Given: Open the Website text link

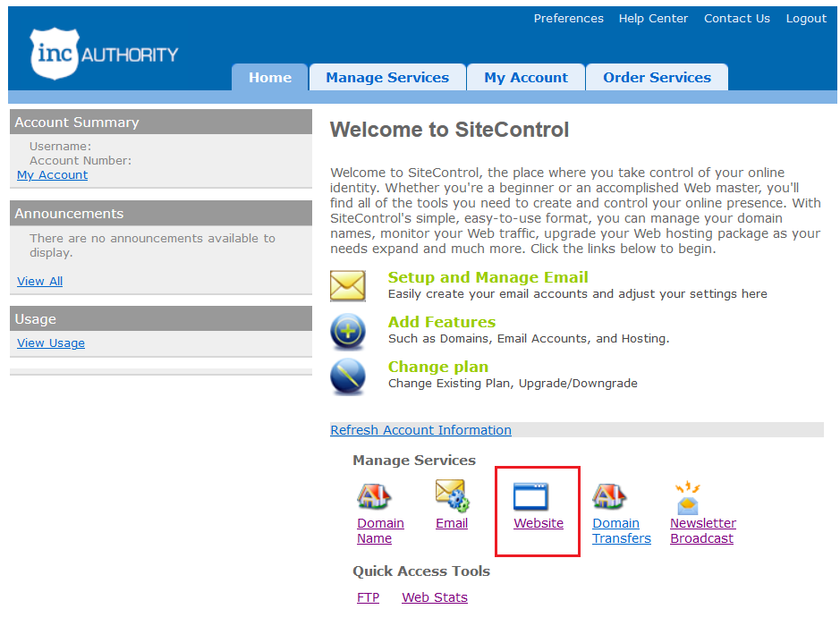Looking at the screenshot, I should [539, 523].
